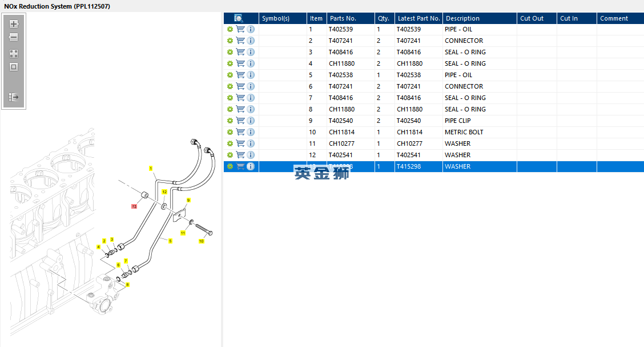The width and height of the screenshot is (644, 347).
Task: Add item 9 PIPE CLIP to cart
Action: pyautogui.click(x=241, y=121)
